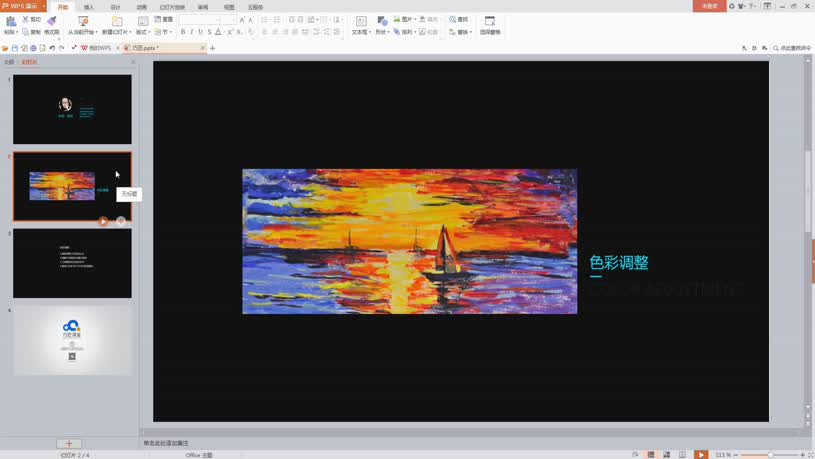
Task: Switch to Reading view in status bar
Action: coord(682,455)
